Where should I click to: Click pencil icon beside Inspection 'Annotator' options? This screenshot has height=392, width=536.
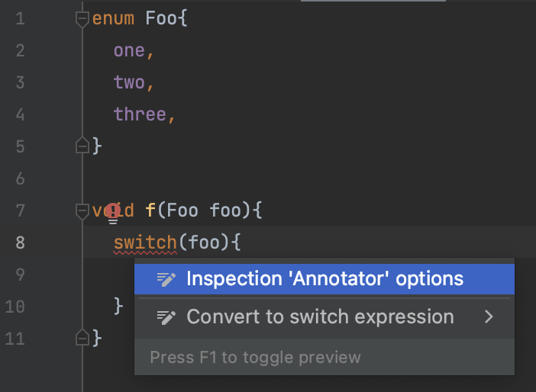pos(166,279)
